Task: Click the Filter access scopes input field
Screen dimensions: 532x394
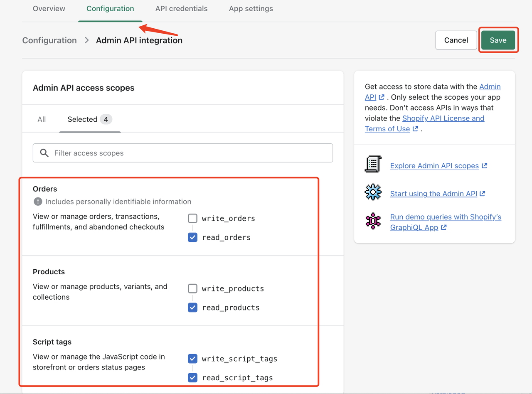Action: (166, 153)
